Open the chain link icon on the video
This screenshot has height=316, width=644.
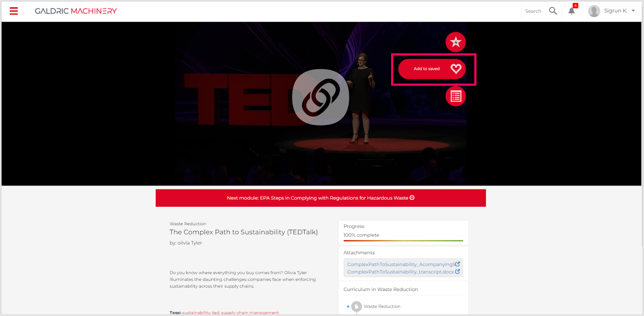[321, 97]
